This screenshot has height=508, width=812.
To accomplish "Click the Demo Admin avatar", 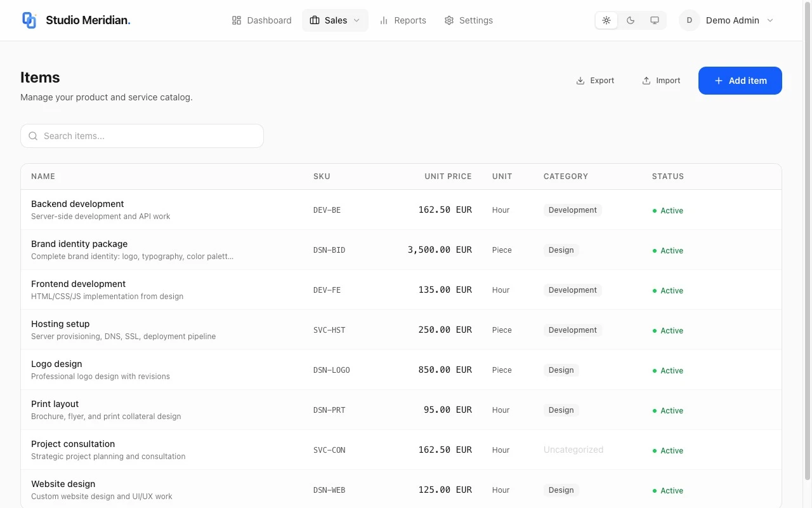I will (x=690, y=20).
